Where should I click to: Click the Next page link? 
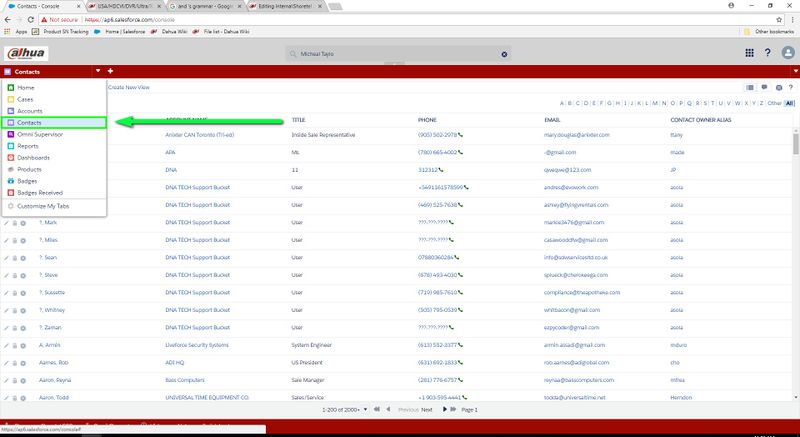point(427,410)
